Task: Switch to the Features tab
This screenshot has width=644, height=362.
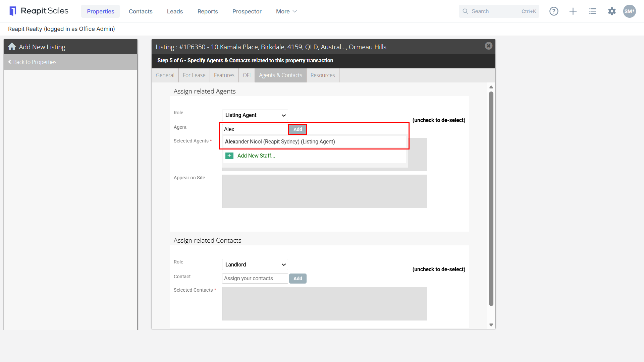Action: click(x=224, y=75)
